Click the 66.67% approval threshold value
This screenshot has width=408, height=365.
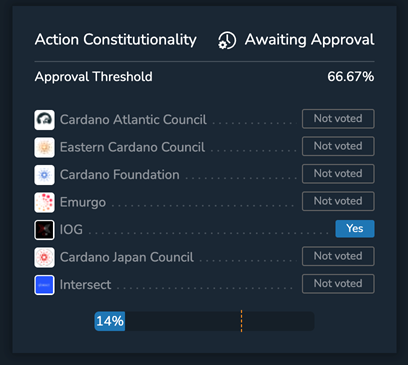351,77
